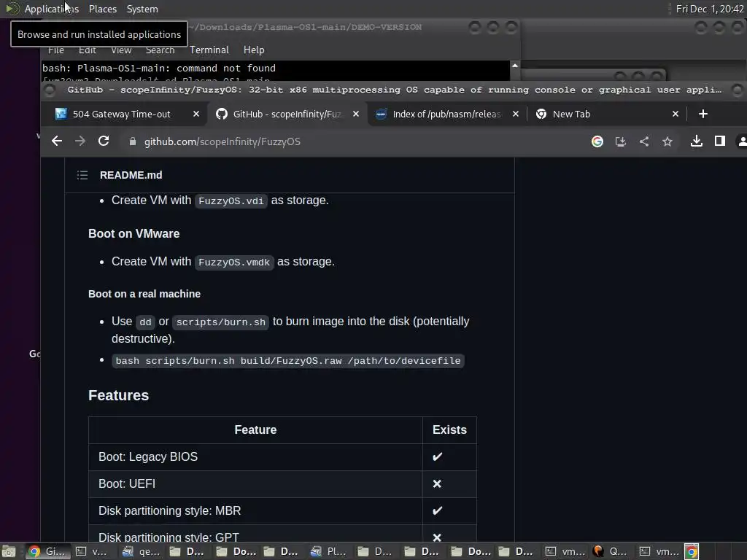Click the checkmark for MBR partitioning
Image resolution: width=747 pixels, height=560 pixels.
tap(437, 510)
